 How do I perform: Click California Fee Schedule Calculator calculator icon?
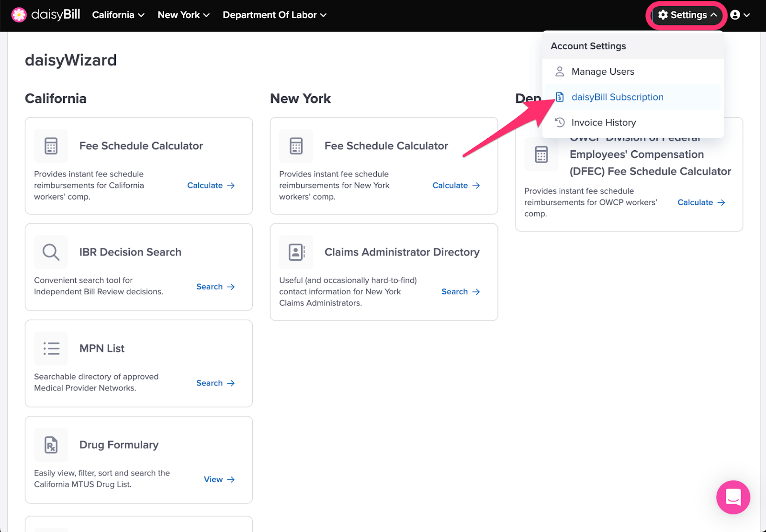point(51,146)
